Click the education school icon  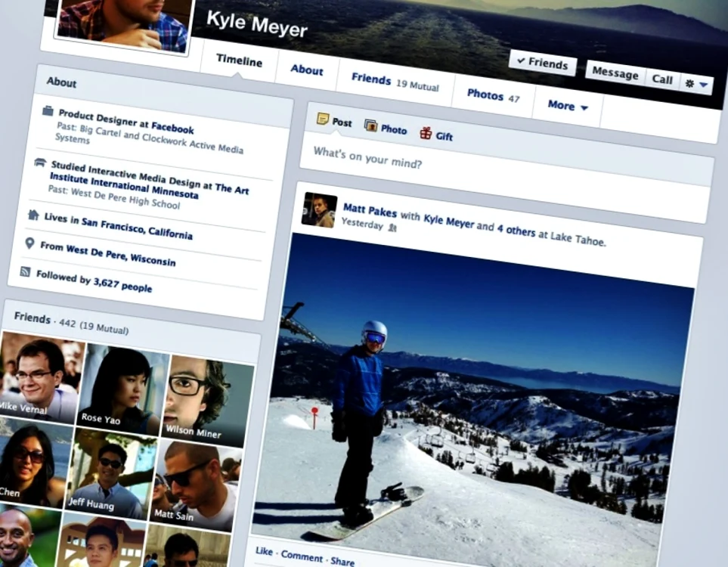[40, 162]
